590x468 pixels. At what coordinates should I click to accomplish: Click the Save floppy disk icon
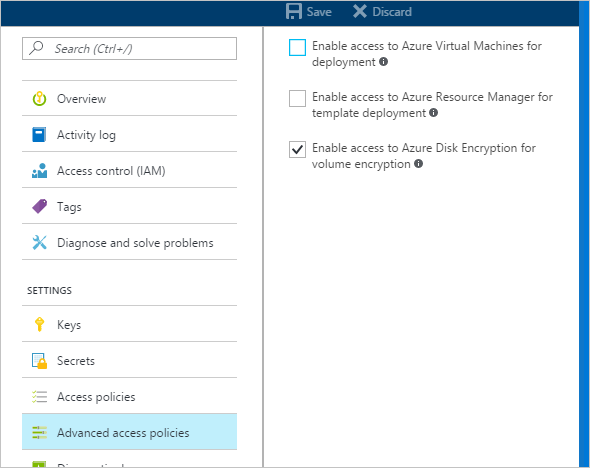pos(294,11)
